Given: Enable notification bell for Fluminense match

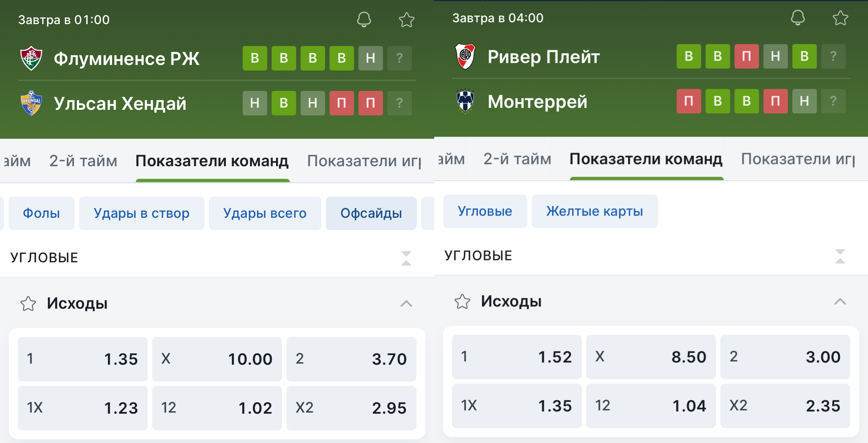Looking at the screenshot, I should point(364,19).
